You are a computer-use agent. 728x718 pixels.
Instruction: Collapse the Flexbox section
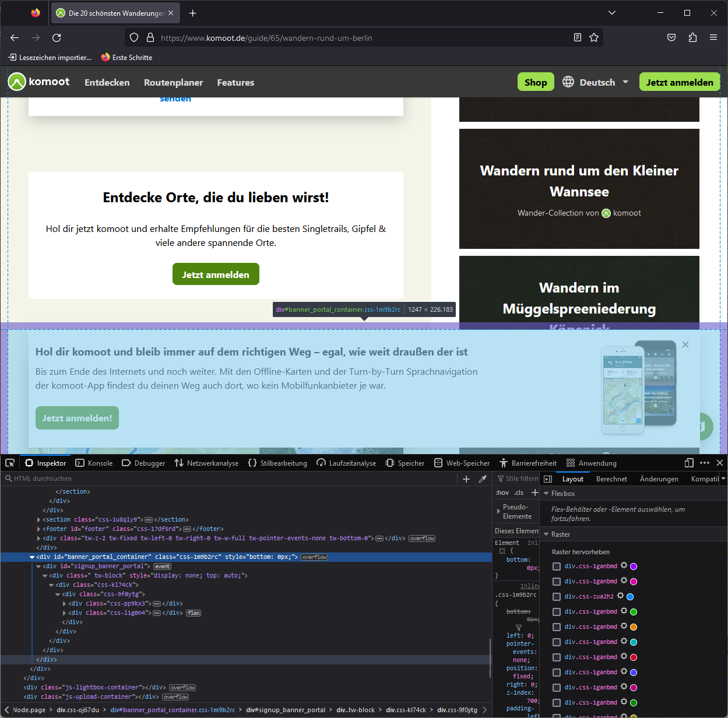coord(546,493)
